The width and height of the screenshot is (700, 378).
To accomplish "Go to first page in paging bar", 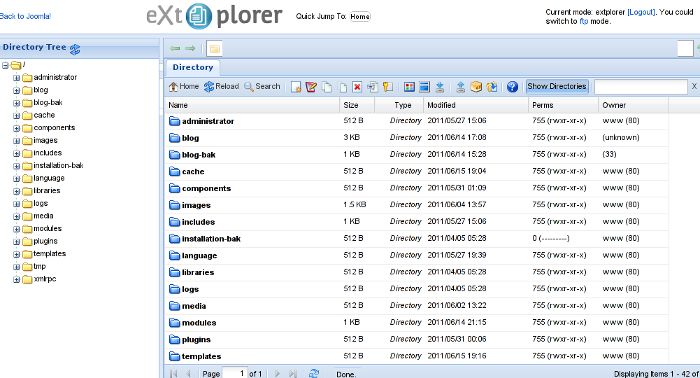I will tap(174, 374).
